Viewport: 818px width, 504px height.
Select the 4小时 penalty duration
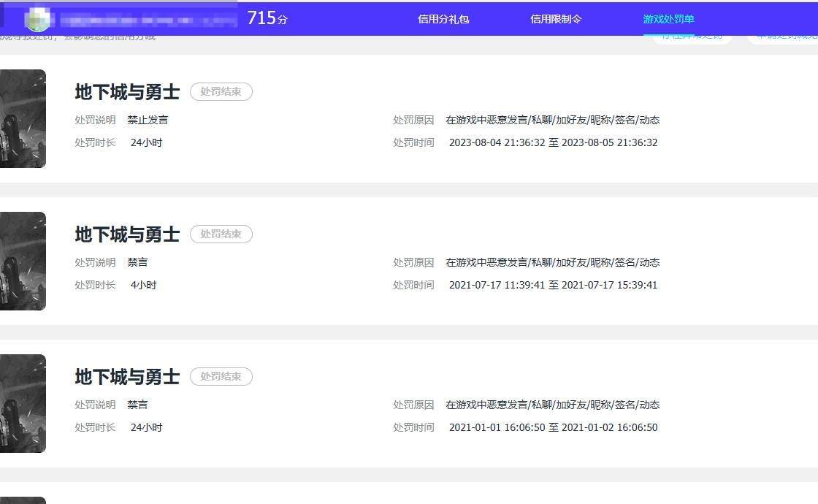143,285
